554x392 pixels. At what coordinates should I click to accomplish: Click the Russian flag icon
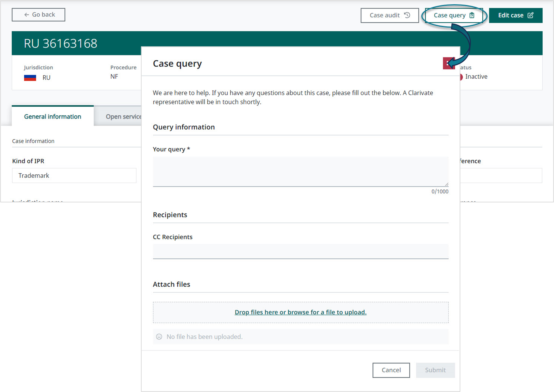(x=30, y=78)
